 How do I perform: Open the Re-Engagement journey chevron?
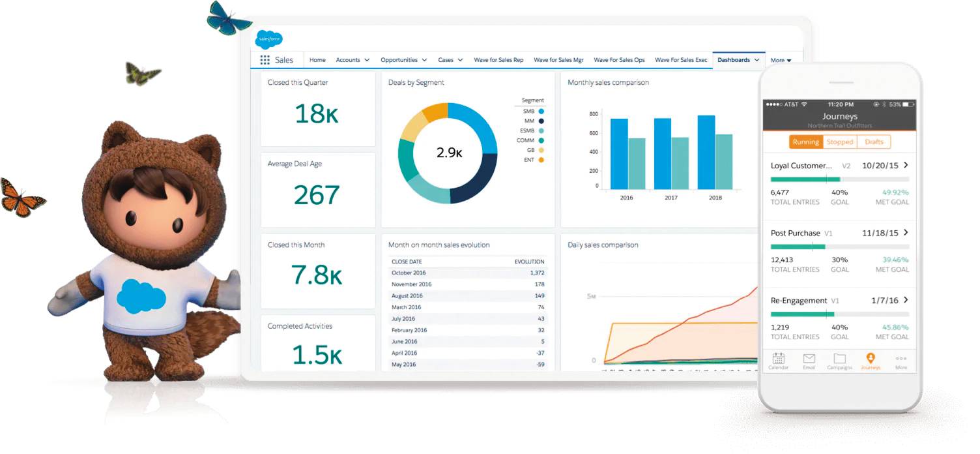(906, 300)
